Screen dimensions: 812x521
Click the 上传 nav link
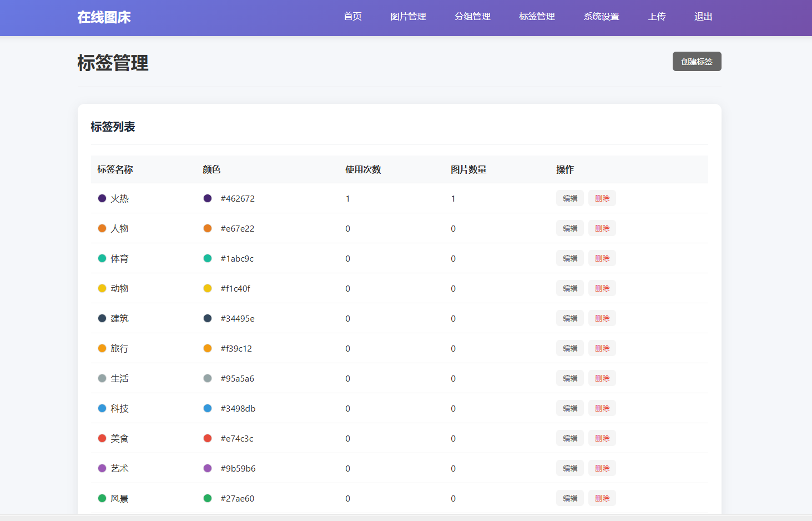pyautogui.click(x=657, y=17)
